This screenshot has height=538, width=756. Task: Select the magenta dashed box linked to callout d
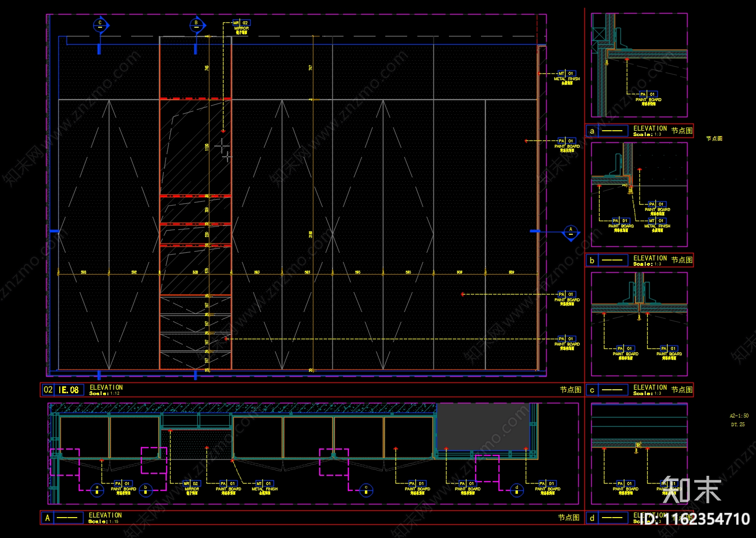(x=487, y=469)
